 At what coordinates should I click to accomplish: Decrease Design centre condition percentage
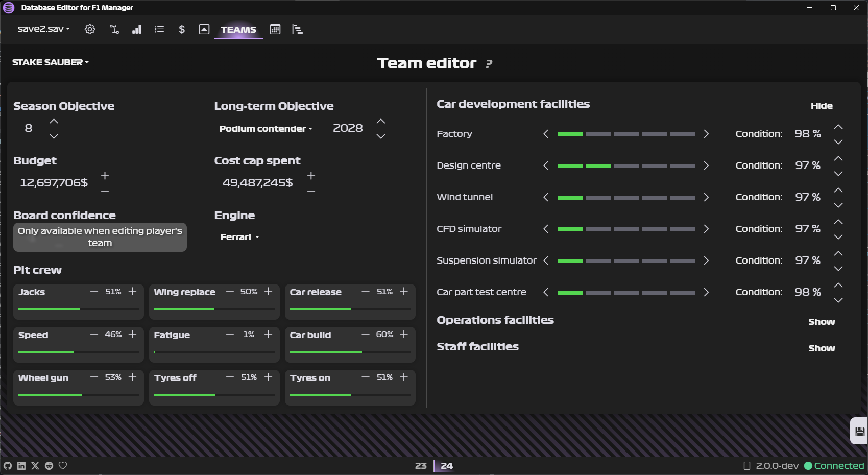(x=838, y=174)
